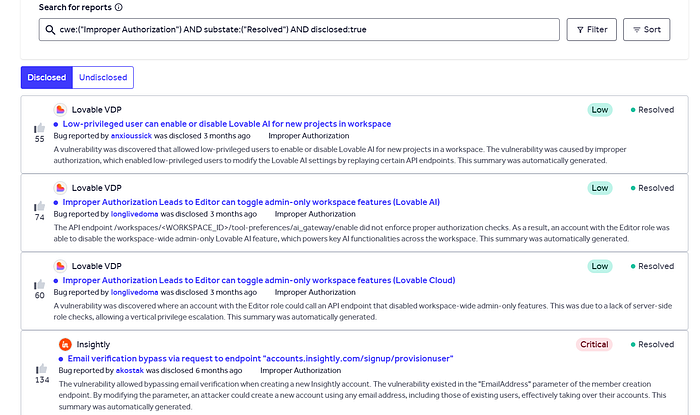Click the search magnifier icon

coord(50,30)
